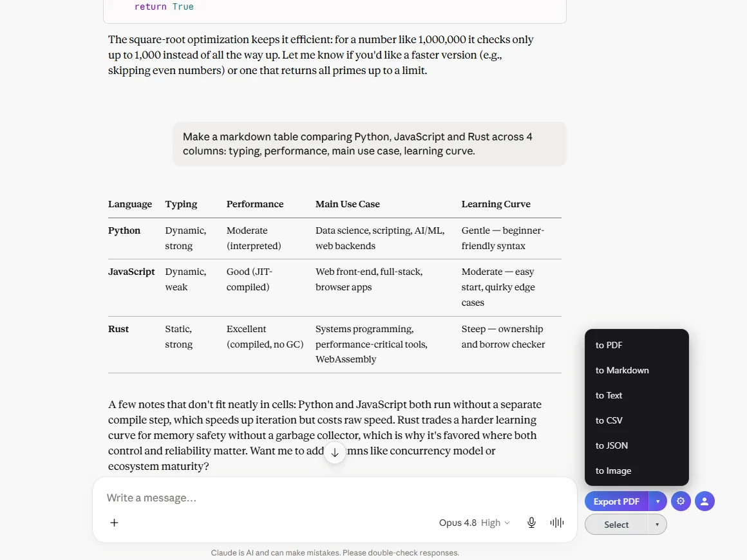Click the 'Main Use Case' table header
The height and width of the screenshot is (560, 747).
tap(348, 204)
